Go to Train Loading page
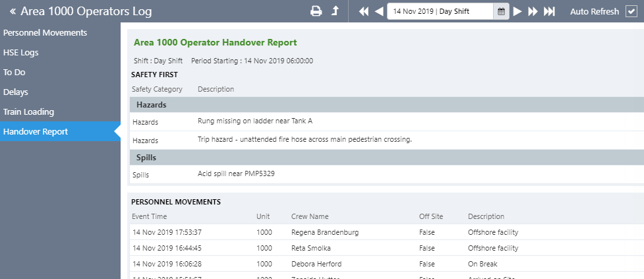The height and width of the screenshot is (279, 644). click(28, 111)
